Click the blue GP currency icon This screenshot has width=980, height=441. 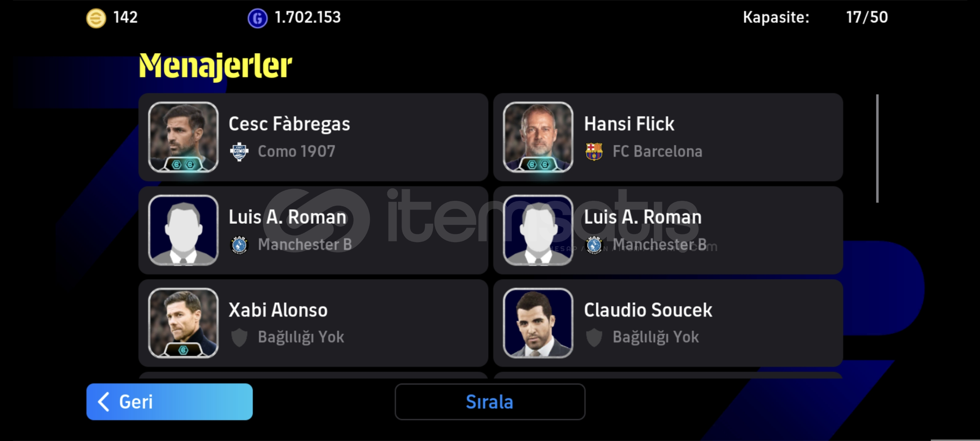258,18
